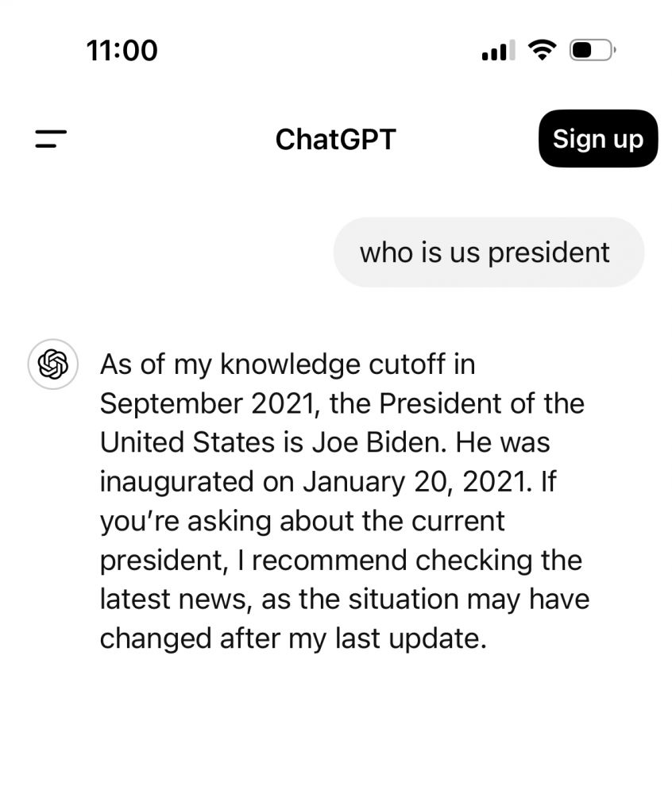Screen dimensions: 672x794
Task: Tap the phrase "latest news" in the reply
Action: 172,599
